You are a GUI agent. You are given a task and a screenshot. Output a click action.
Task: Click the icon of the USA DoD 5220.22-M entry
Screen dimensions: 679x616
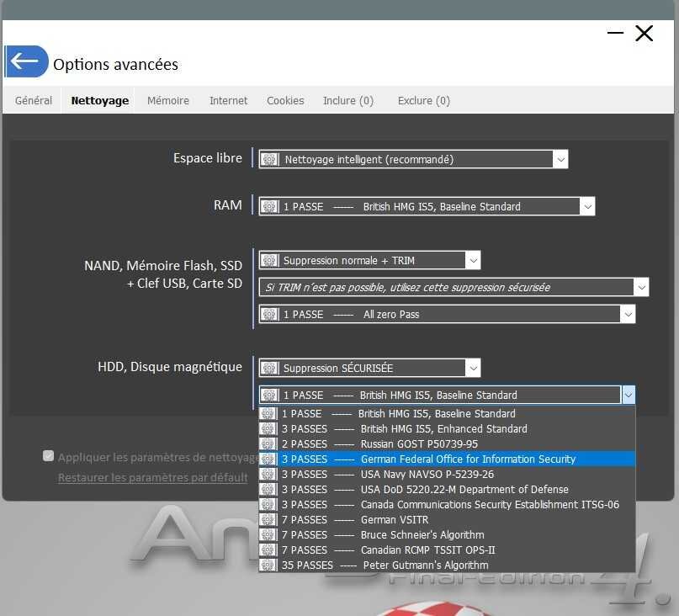268,490
